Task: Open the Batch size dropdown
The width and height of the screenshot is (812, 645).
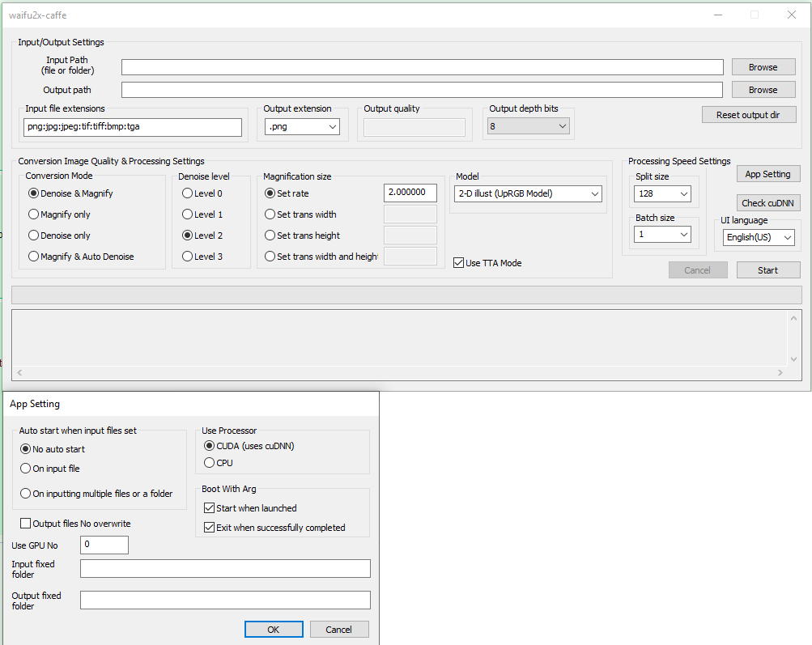Action: click(x=662, y=235)
